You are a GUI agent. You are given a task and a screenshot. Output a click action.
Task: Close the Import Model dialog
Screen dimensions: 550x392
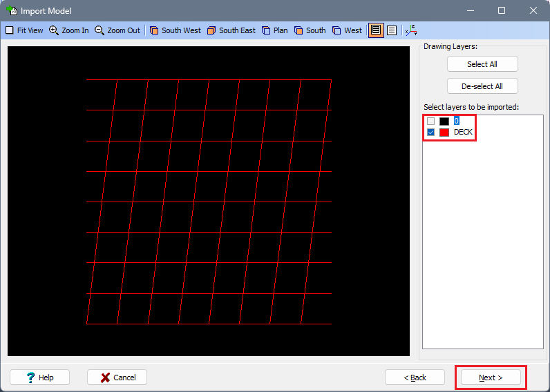tap(533, 10)
